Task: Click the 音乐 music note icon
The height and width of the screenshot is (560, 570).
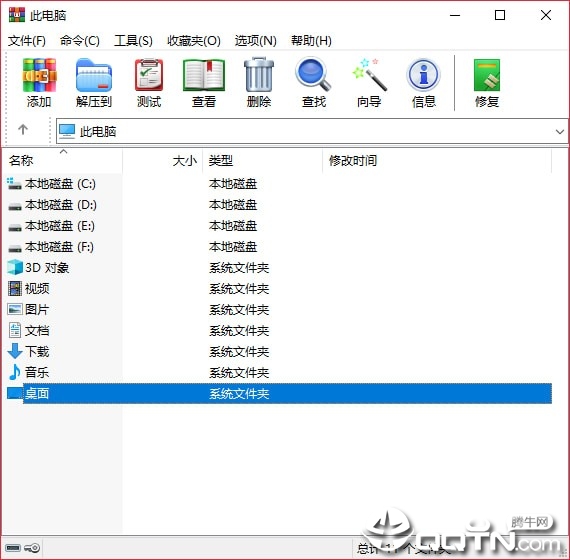Action: coord(15,372)
